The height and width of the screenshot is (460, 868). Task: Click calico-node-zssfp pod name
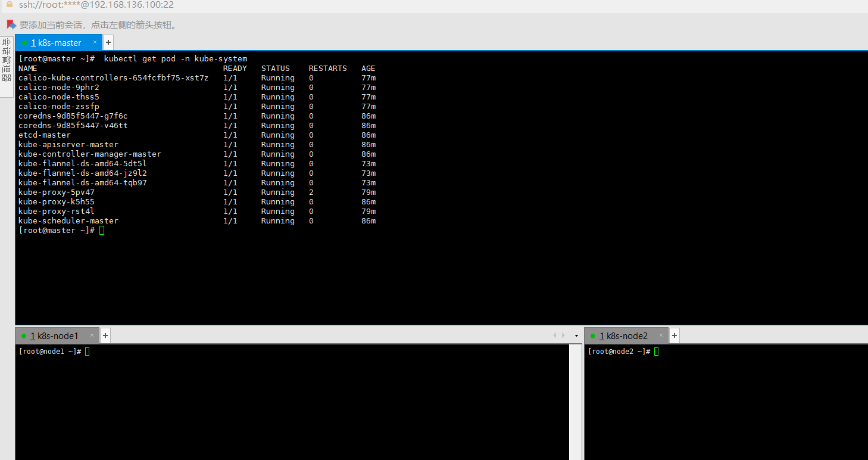[x=59, y=106]
